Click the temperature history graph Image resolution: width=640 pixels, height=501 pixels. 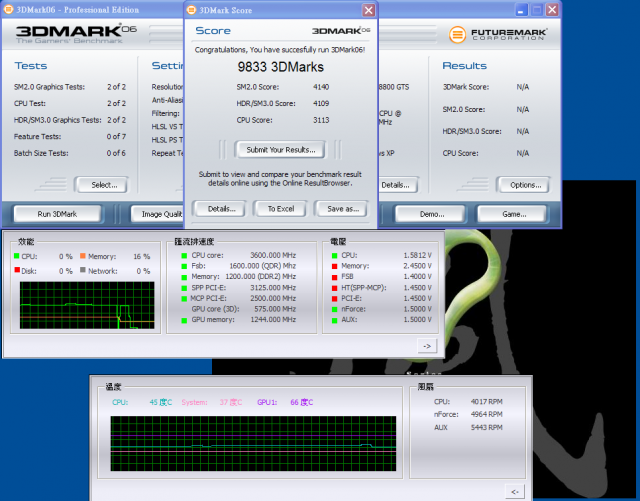(x=253, y=443)
